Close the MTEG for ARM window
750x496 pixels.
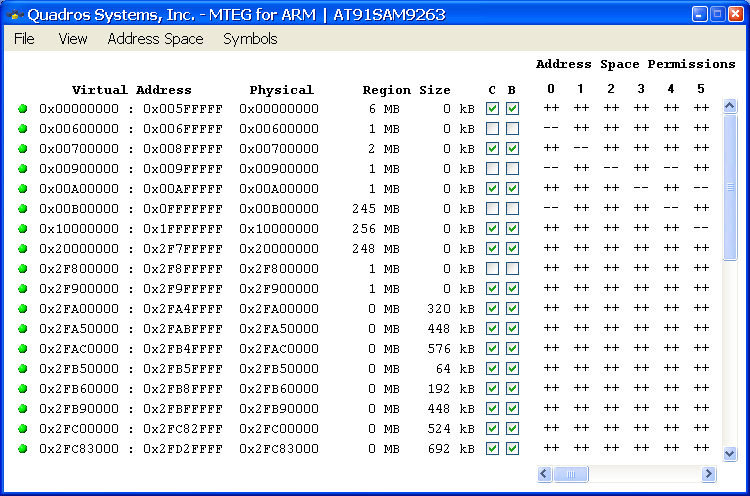[x=736, y=14]
